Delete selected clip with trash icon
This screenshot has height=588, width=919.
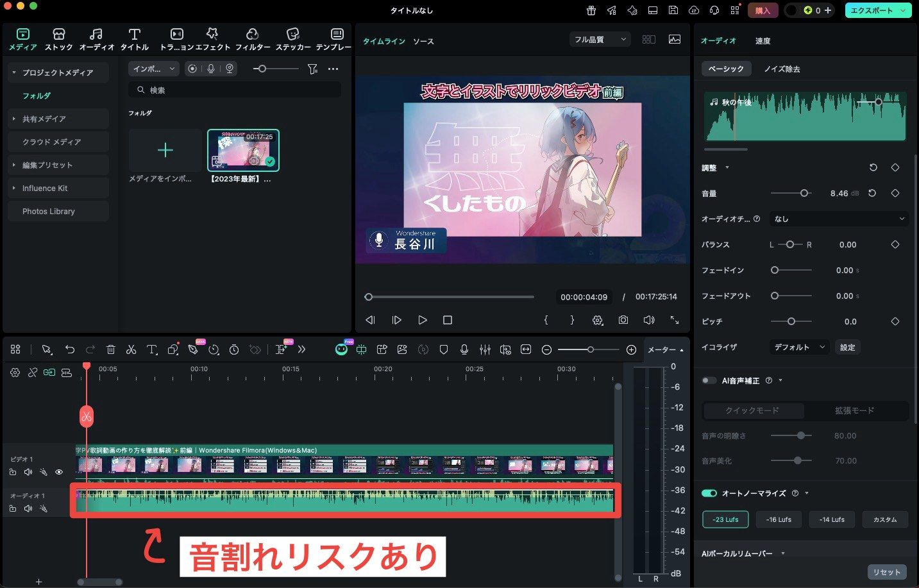pos(111,349)
